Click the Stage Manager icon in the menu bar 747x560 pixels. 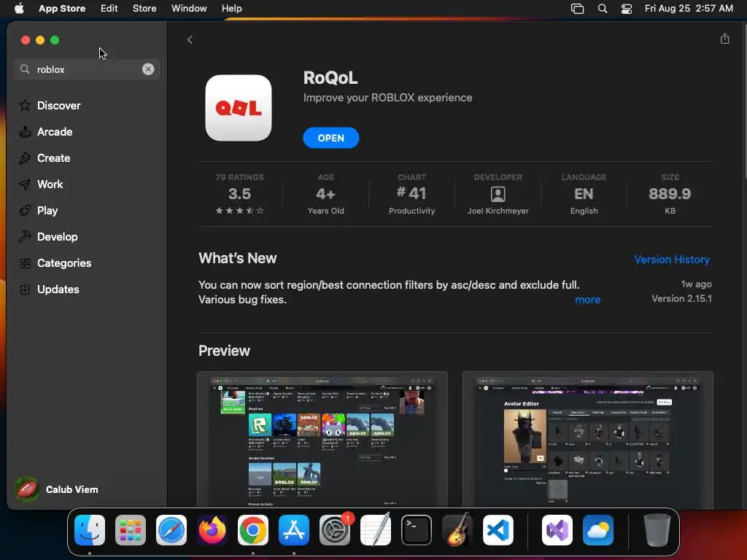click(578, 8)
